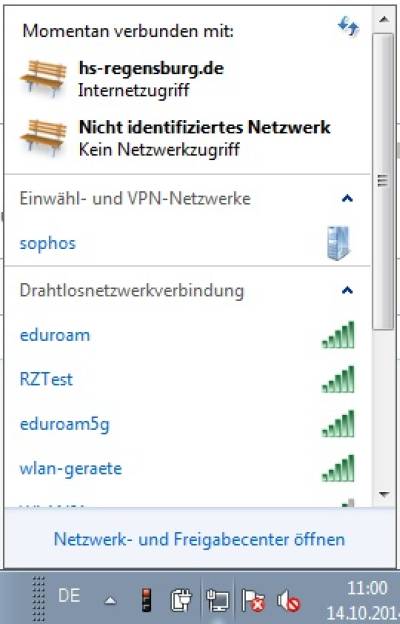Viewport: 400px width, 624px height.
Task: Collapse the Drahtlosnetzwerkverbindung section
Action: pyautogui.click(x=347, y=290)
